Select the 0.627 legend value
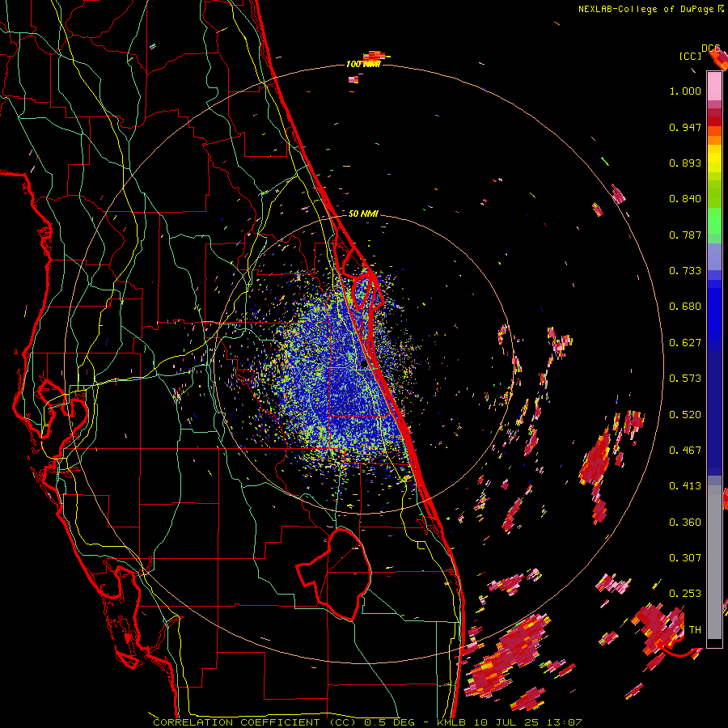The image size is (728, 728). pyautogui.click(x=685, y=343)
